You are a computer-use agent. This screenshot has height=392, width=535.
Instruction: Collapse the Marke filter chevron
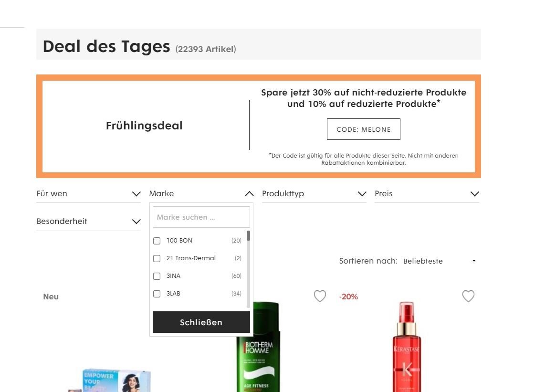point(250,193)
